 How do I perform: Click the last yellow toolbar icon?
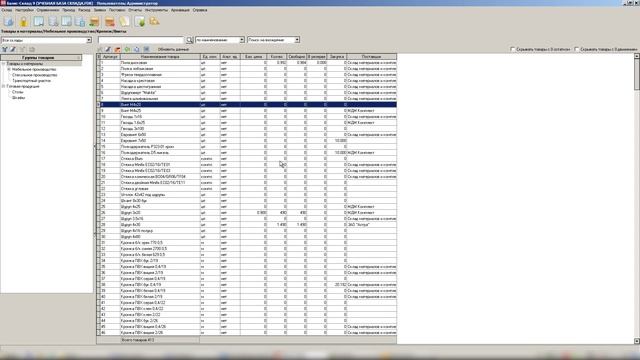coord(154,22)
